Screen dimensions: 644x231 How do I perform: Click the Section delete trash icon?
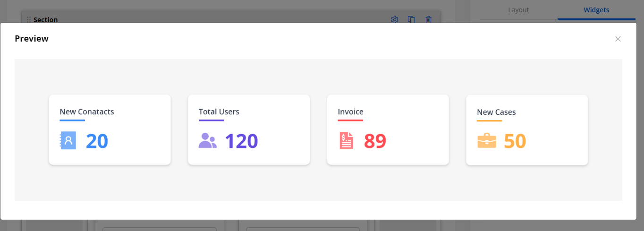coord(428,19)
